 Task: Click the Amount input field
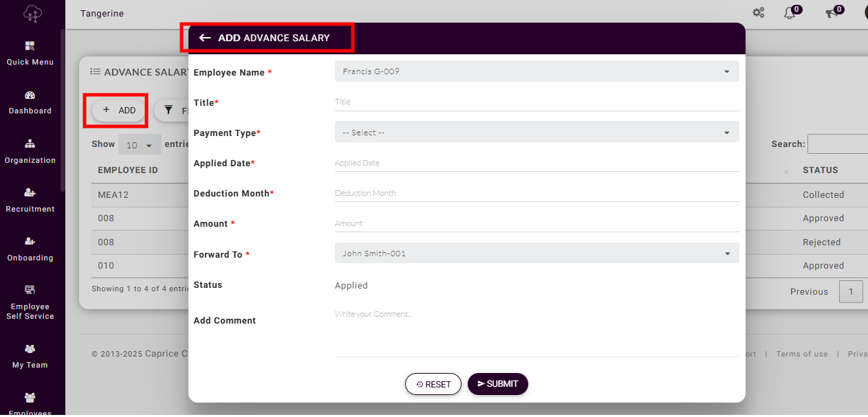(536, 223)
